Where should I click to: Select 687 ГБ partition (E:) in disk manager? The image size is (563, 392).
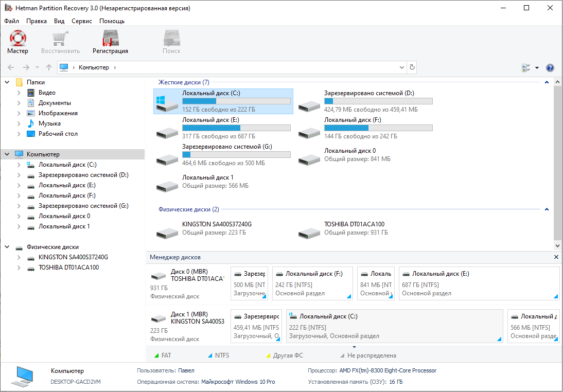(x=479, y=283)
